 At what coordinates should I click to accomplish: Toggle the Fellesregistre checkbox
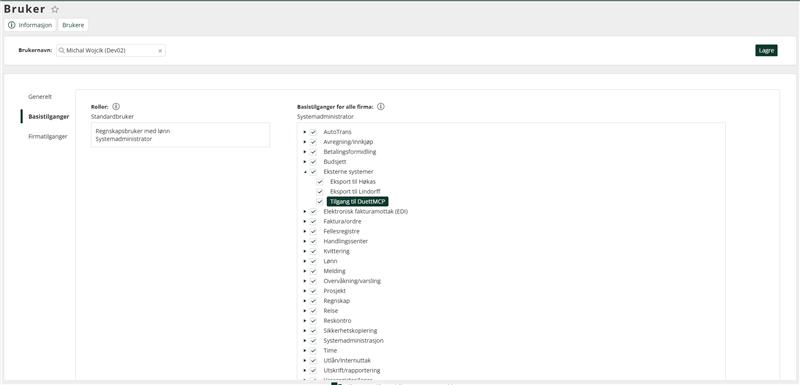coord(313,232)
